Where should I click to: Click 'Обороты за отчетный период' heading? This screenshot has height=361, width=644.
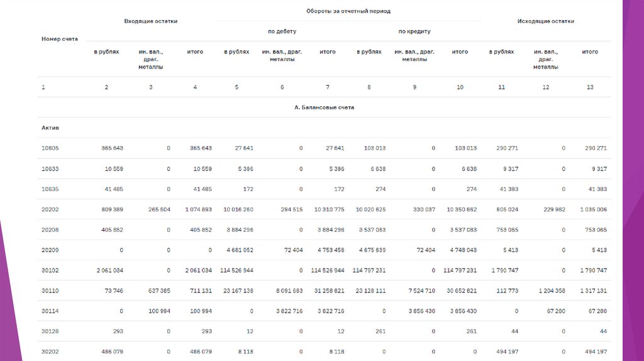tap(348, 11)
